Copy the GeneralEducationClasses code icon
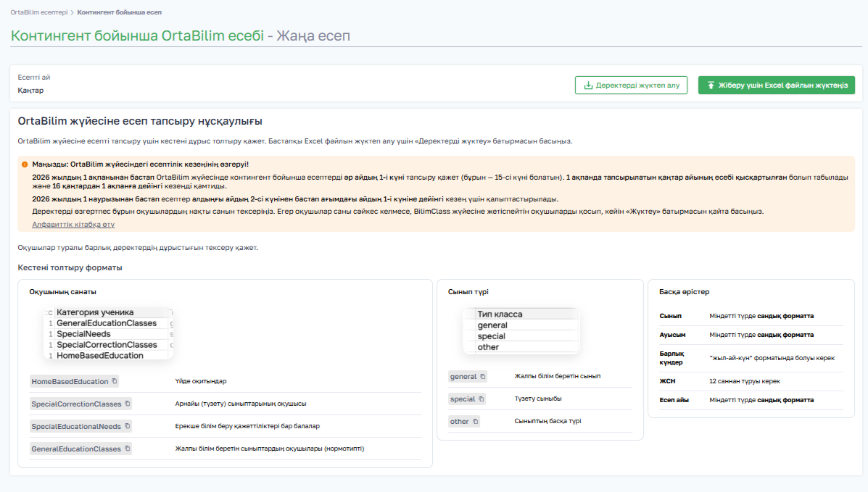 click(128, 449)
